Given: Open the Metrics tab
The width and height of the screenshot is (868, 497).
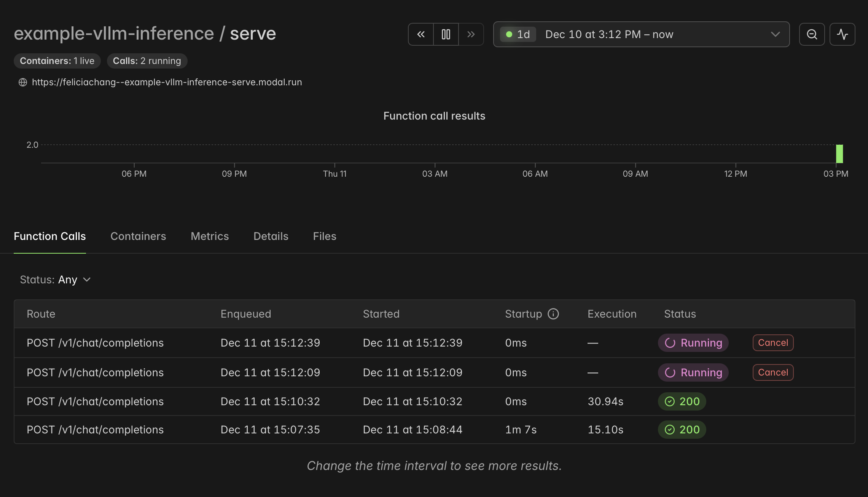Looking at the screenshot, I should pyautogui.click(x=209, y=236).
